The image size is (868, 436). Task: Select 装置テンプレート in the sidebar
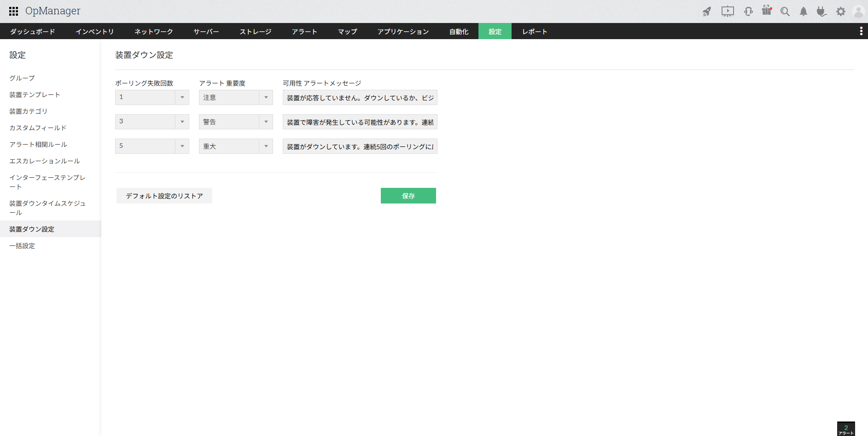(34, 94)
